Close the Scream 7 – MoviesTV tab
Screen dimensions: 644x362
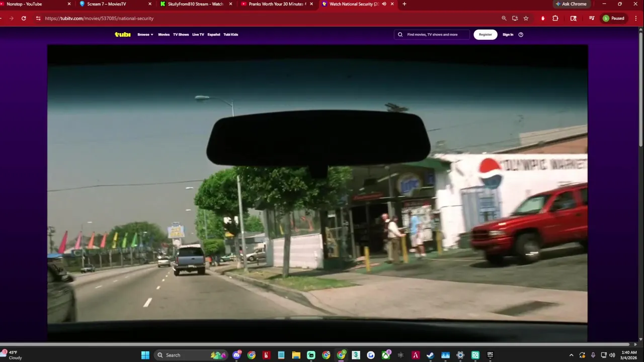(x=150, y=4)
